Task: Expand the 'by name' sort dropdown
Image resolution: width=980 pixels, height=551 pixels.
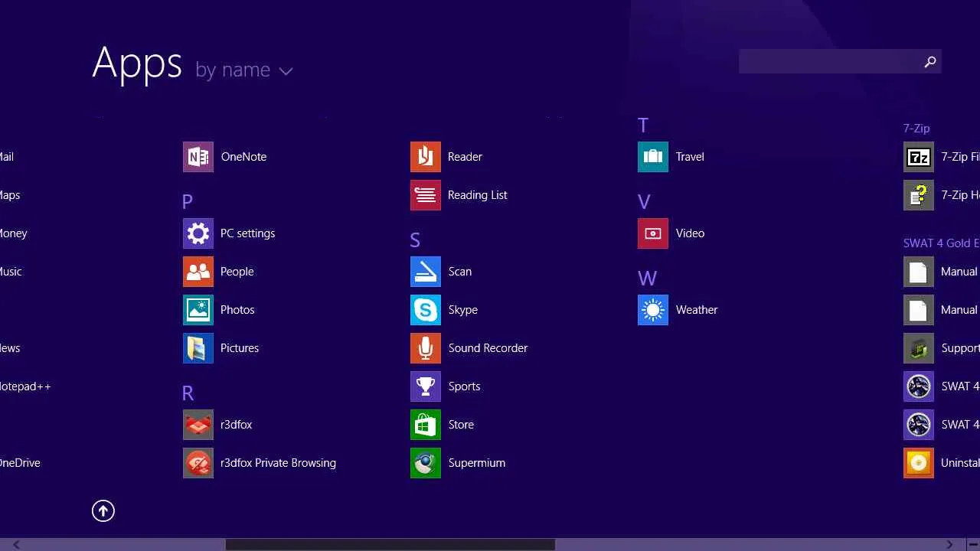Action: tap(244, 70)
